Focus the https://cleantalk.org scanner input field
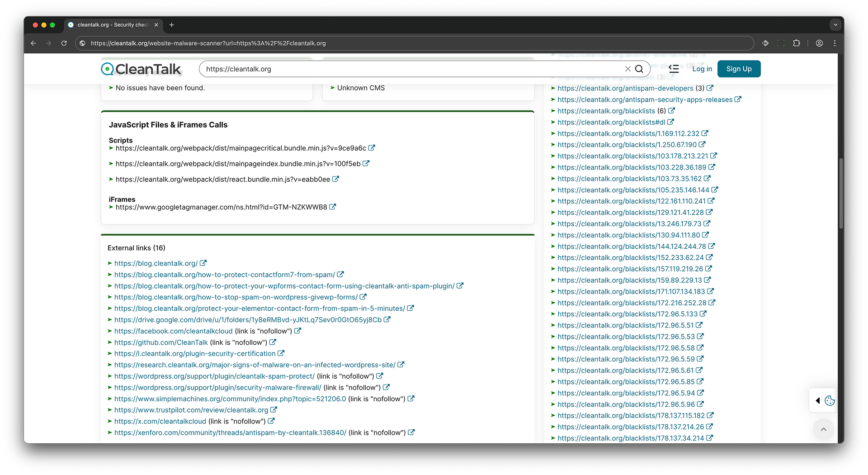868x475 pixels. point(411,69)
